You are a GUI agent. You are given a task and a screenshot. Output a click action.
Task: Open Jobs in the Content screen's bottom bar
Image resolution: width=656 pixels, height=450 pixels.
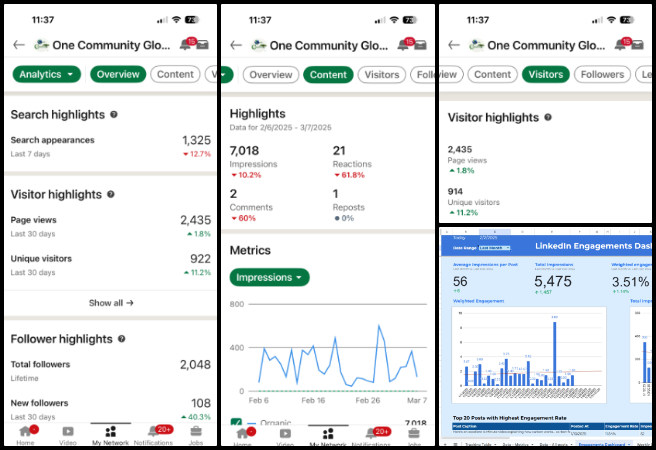[414, 436]
